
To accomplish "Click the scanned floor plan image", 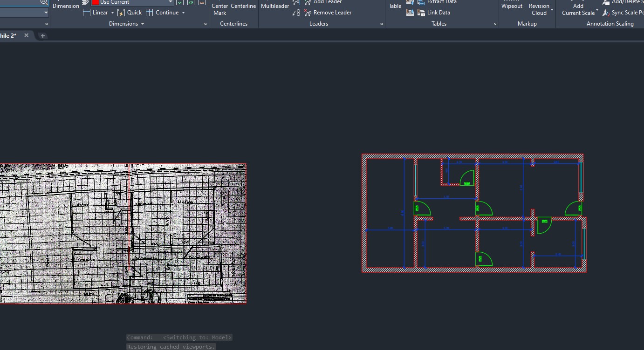I will pyautogui.click(x=123, y=233).
